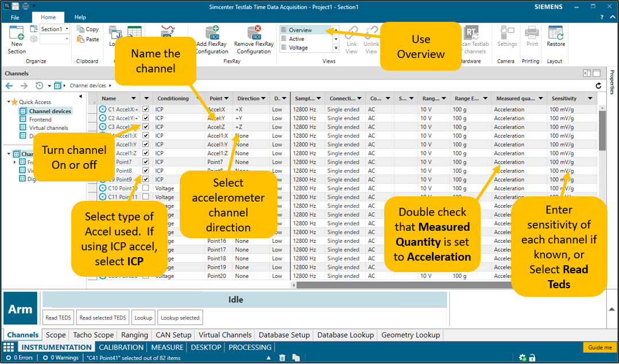Select Frontend in Quick Access tree
The width and height of the screenshot is (619, 364).
tap(40, 119)
